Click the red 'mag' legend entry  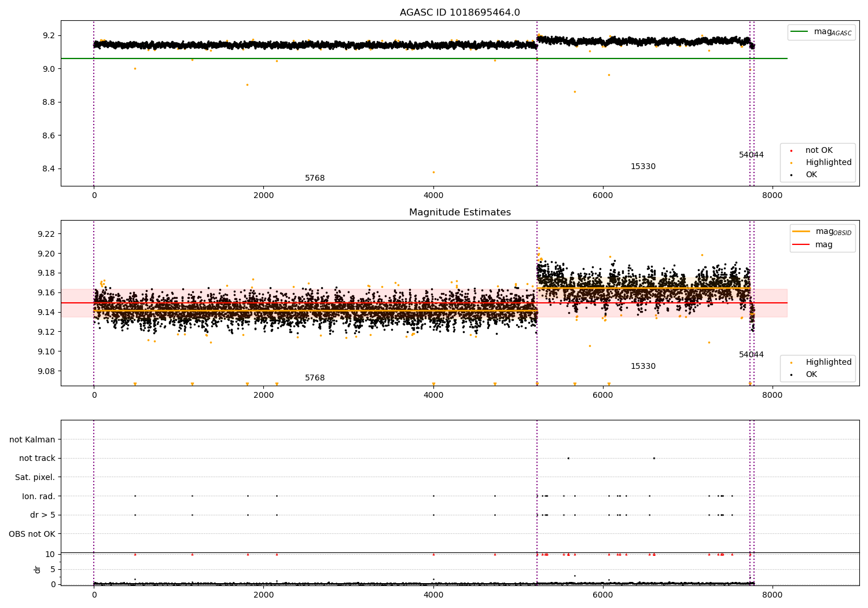pos(812,245)
